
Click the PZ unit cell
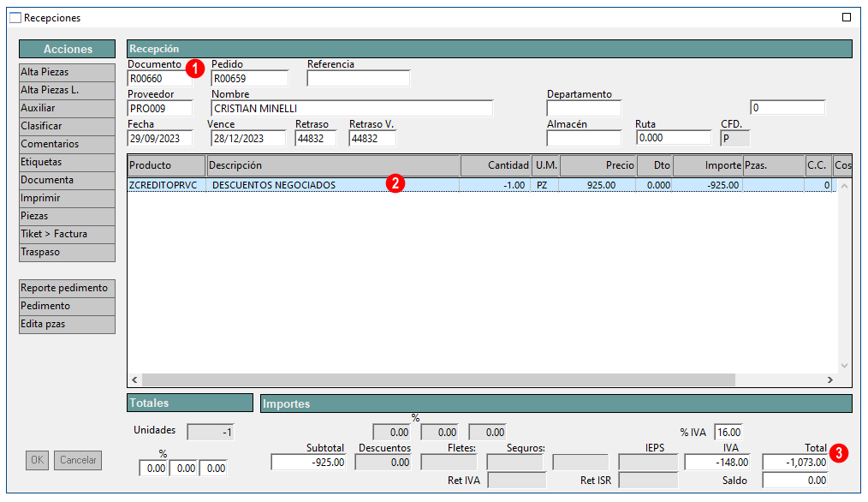[545, 185]
